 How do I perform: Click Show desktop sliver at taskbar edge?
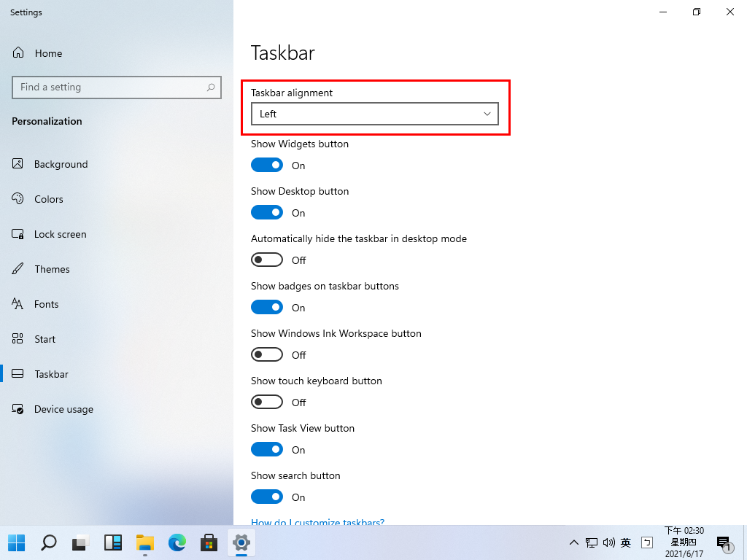[745, 542]
